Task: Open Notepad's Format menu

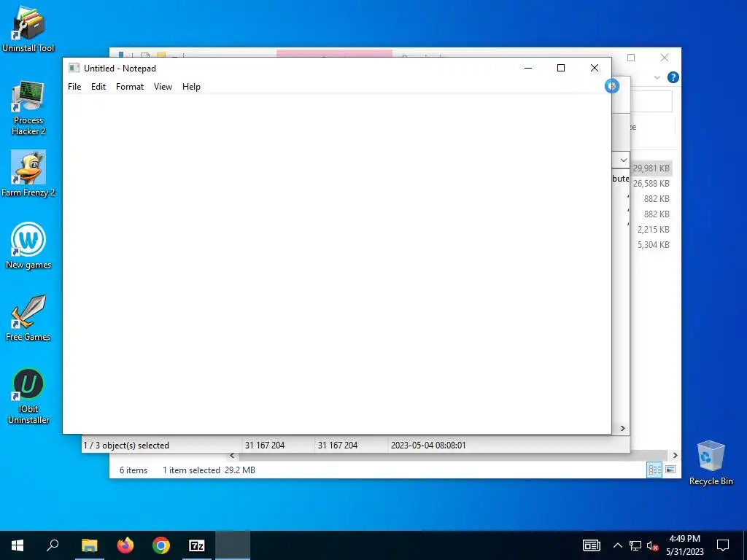Action: [x=130, y=87]
